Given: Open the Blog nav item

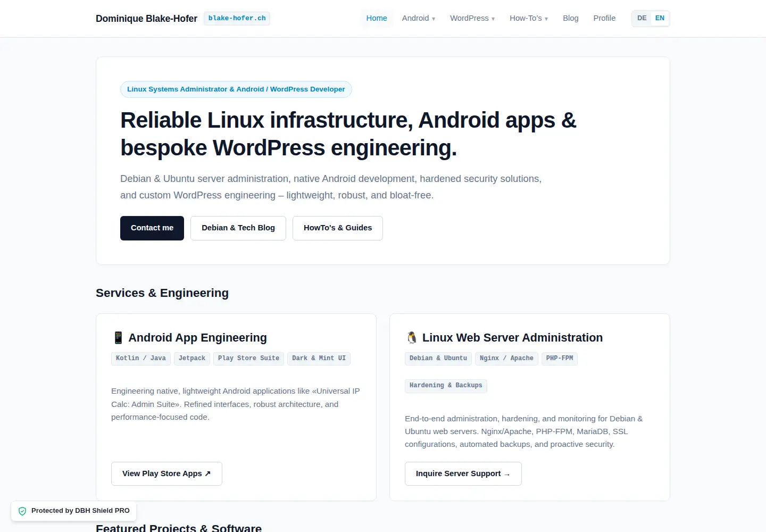Looking at the screenshot, I should (x=571, y=18).
